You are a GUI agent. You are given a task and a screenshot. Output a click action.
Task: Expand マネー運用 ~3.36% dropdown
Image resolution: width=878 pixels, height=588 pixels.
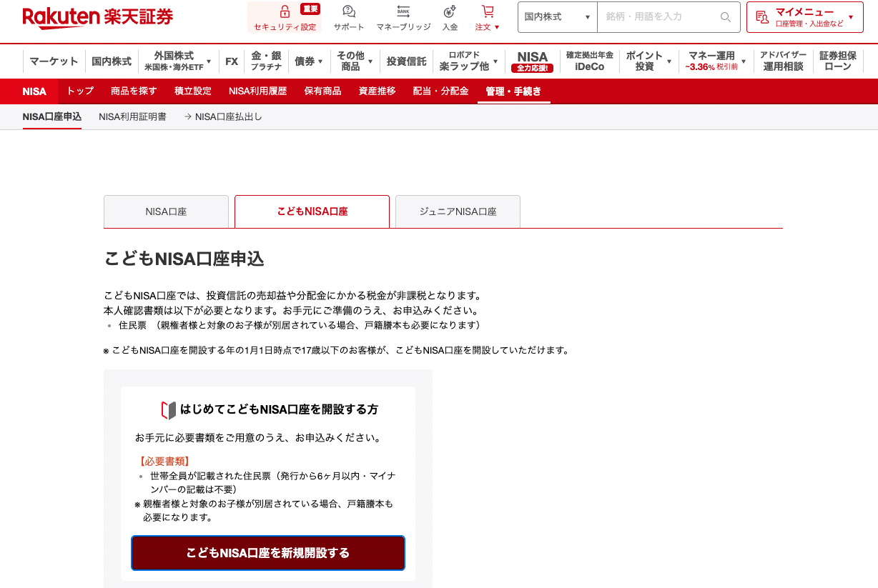coord(716,61)
